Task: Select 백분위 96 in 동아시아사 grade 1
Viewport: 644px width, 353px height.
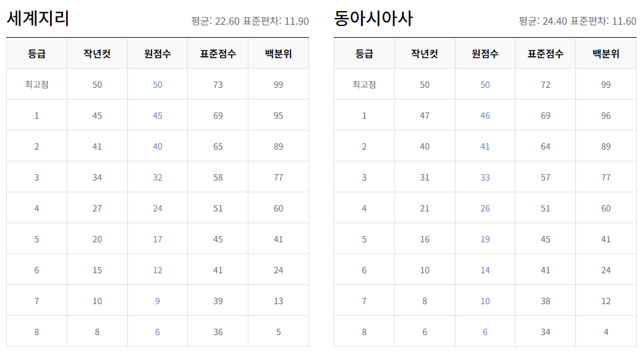Action: [x=606, y=116]
